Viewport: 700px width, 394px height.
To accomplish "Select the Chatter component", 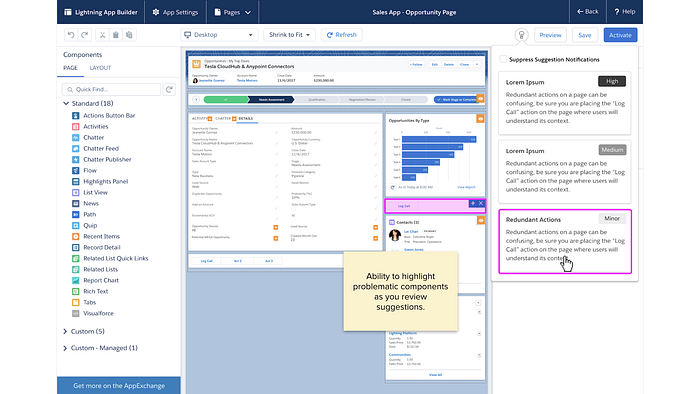I will (x=88, y=137).
